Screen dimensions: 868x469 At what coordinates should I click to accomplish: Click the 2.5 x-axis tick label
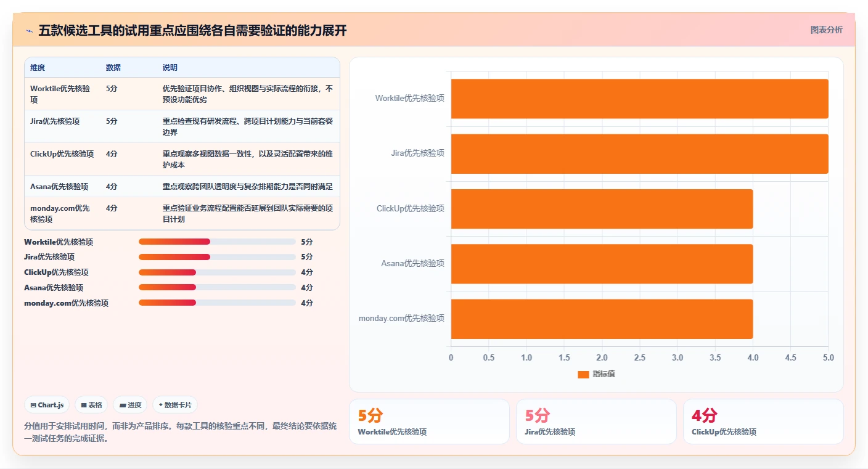click(x=639, y=357)
